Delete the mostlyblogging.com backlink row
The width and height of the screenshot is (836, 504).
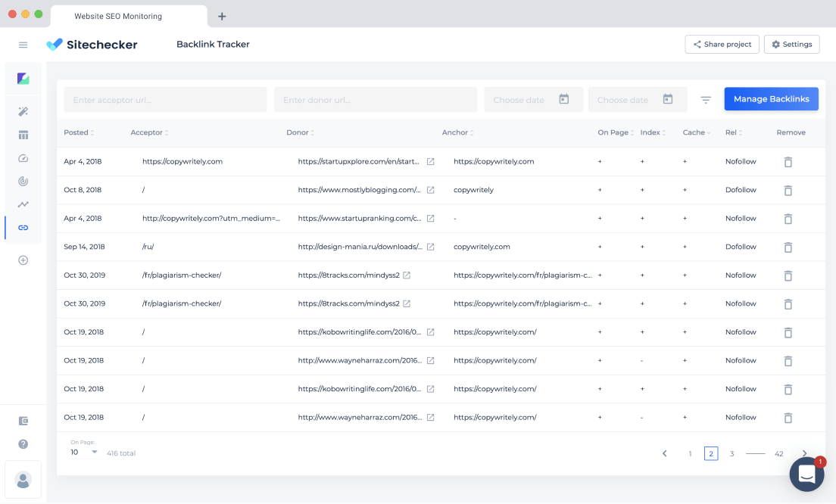click(788, 190)
